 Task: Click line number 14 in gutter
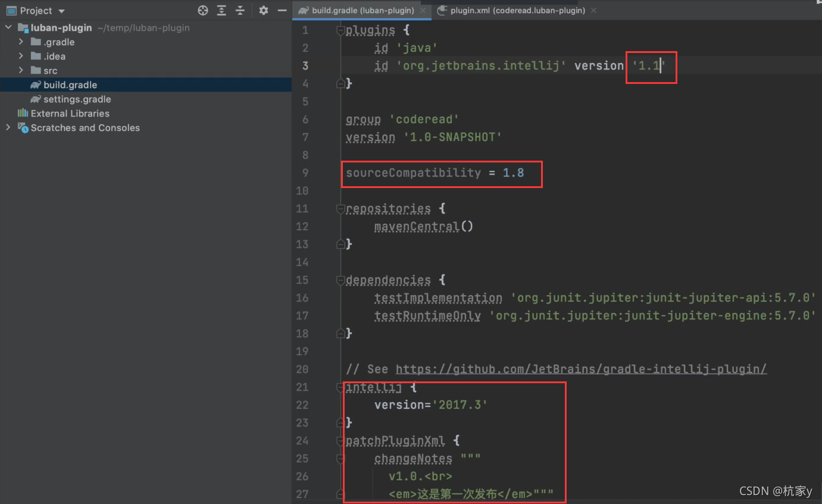click(x=302, y=262)
